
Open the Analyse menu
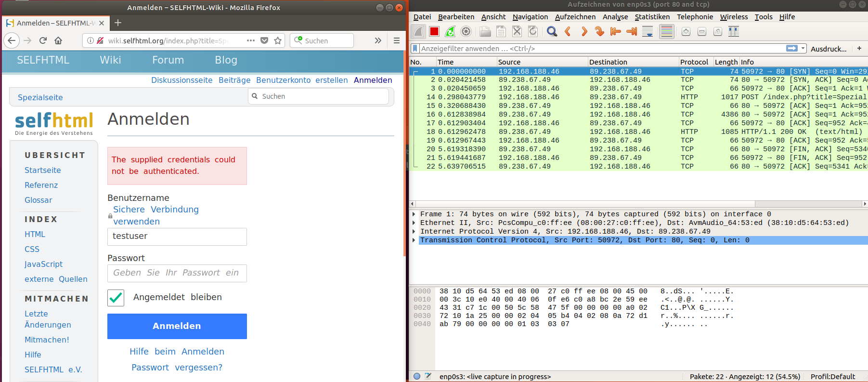click(615, 17)
